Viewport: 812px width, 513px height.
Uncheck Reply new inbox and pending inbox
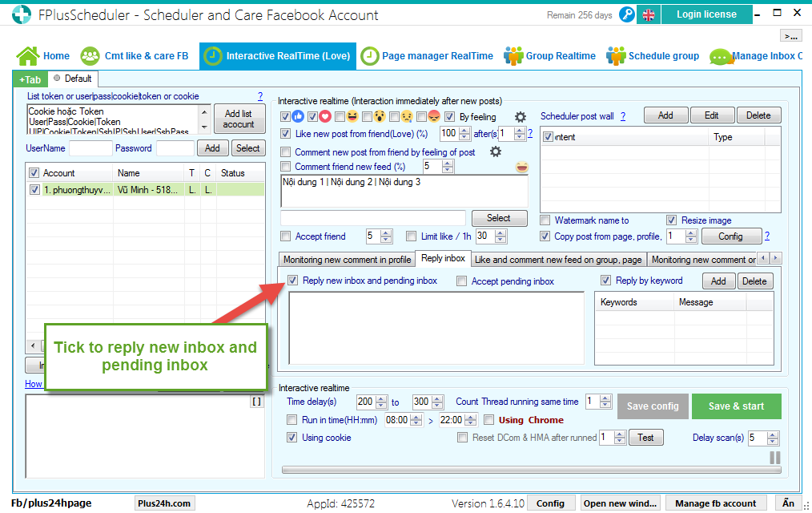tap(293, 281)
